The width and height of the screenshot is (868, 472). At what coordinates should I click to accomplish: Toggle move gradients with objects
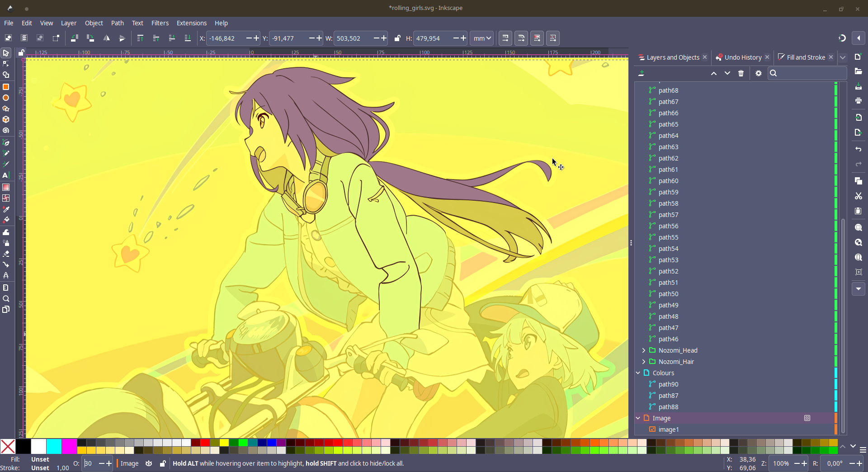(x=537, y=38)
